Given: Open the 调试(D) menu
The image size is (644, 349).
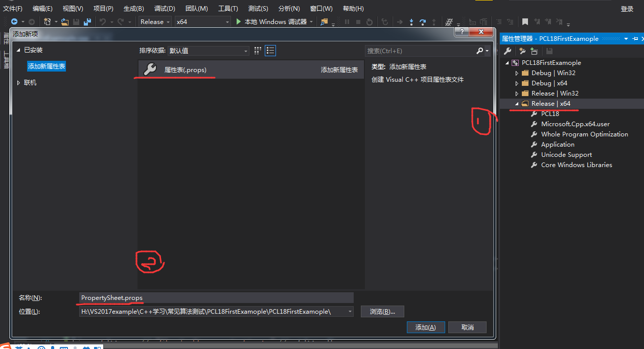Looking at the screenshot, I should coord(165,8).
